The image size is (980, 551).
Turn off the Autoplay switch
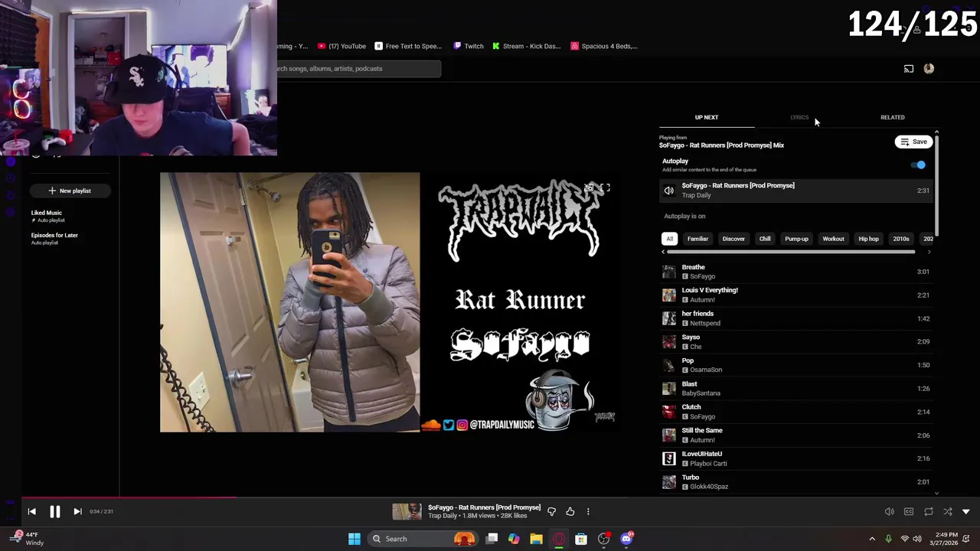[918, 165]
